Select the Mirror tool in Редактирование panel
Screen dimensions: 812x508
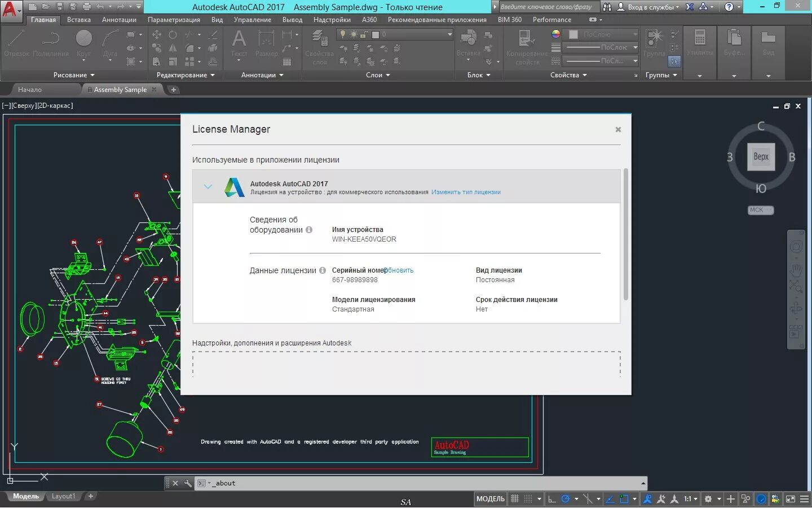point(173,48)
